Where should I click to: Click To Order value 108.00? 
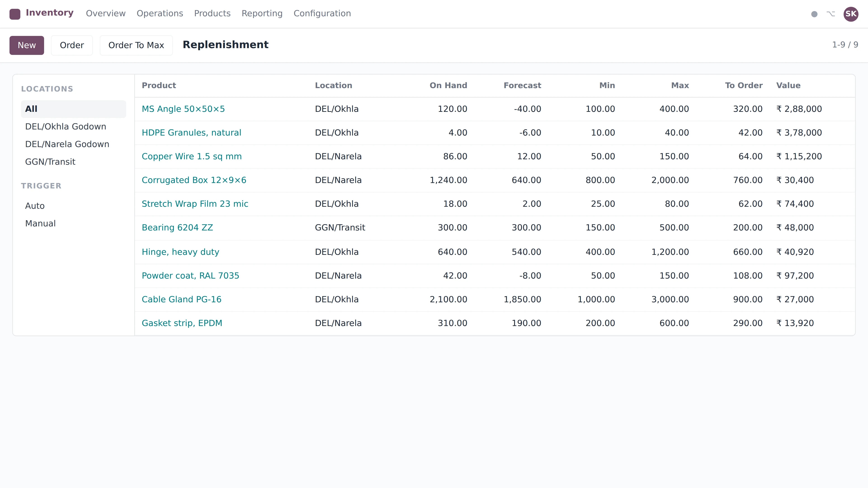click(748, 276)
